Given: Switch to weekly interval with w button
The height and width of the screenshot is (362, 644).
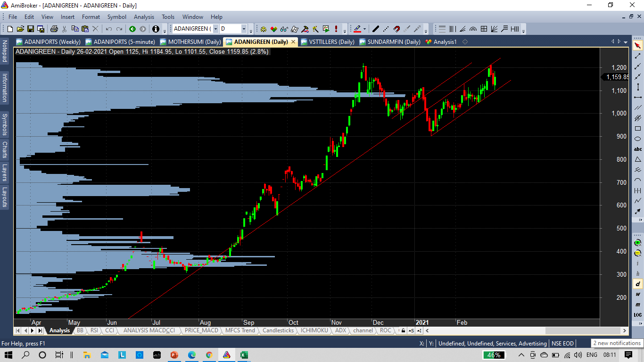Looking at the screenshot, I should point(638,294).
